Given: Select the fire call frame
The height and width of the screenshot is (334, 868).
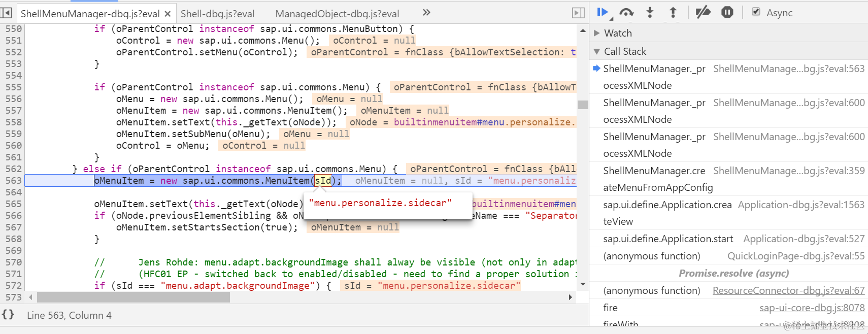Looking at the screenshot, I should pos(728,308).
